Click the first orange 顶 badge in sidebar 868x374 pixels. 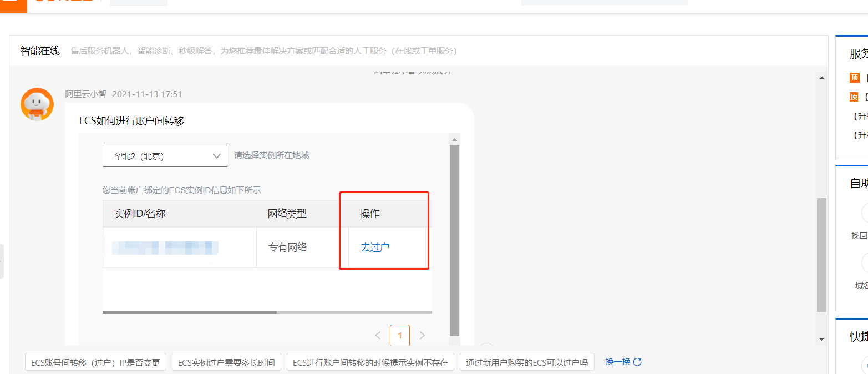[x=854, y=78]
